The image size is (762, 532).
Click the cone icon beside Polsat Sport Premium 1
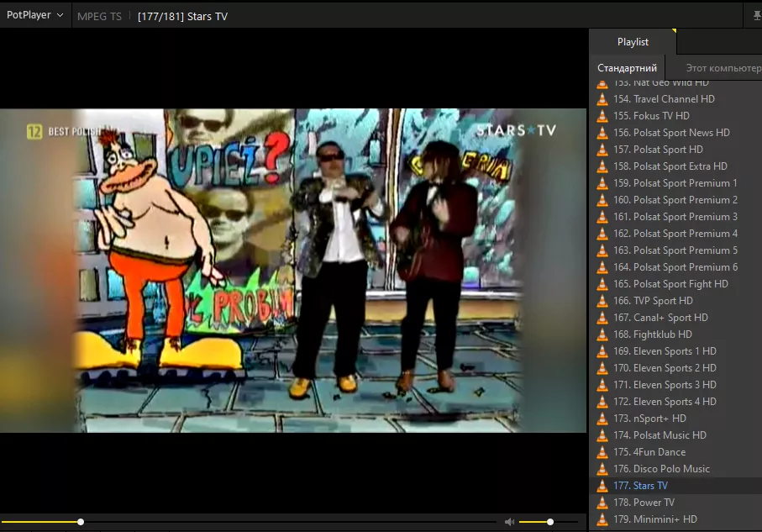click(x=602, y=183)
